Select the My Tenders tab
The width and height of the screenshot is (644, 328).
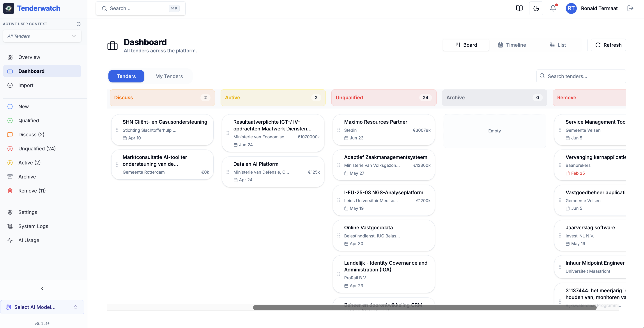(169, 76)
